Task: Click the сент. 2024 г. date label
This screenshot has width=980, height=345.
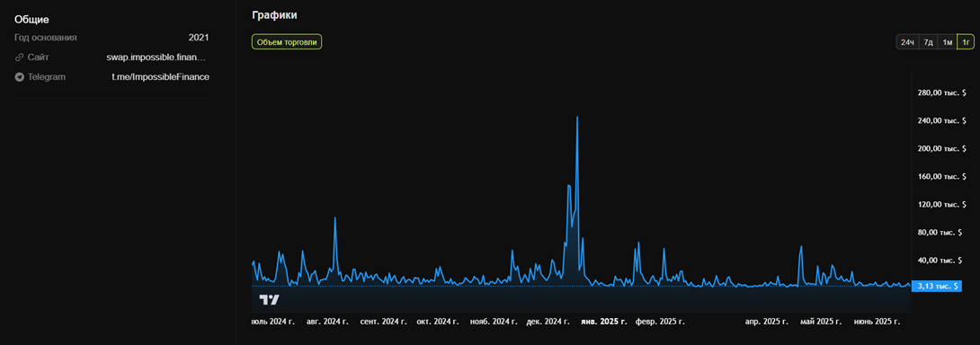Action: 384,322
